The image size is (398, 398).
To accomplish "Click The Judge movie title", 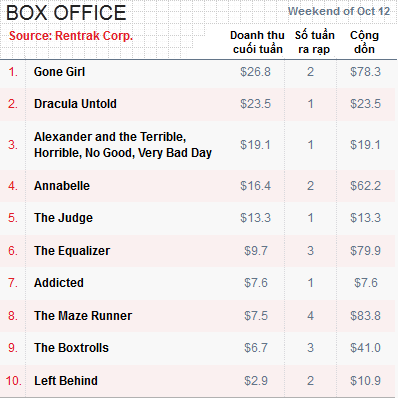I will click(x=63, y=218).
